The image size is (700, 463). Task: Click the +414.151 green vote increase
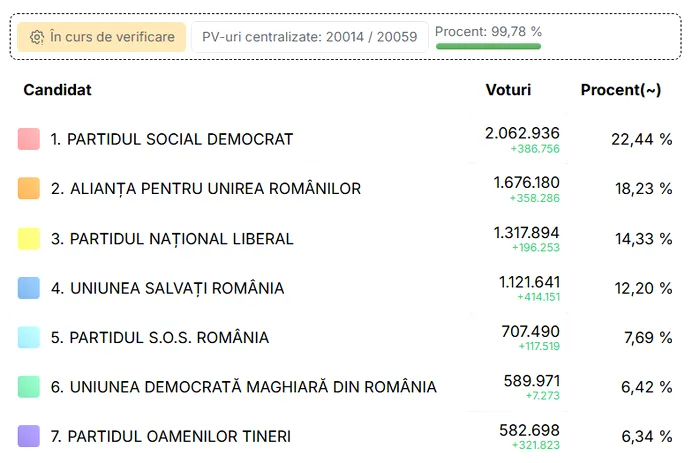tap(538, 297)
